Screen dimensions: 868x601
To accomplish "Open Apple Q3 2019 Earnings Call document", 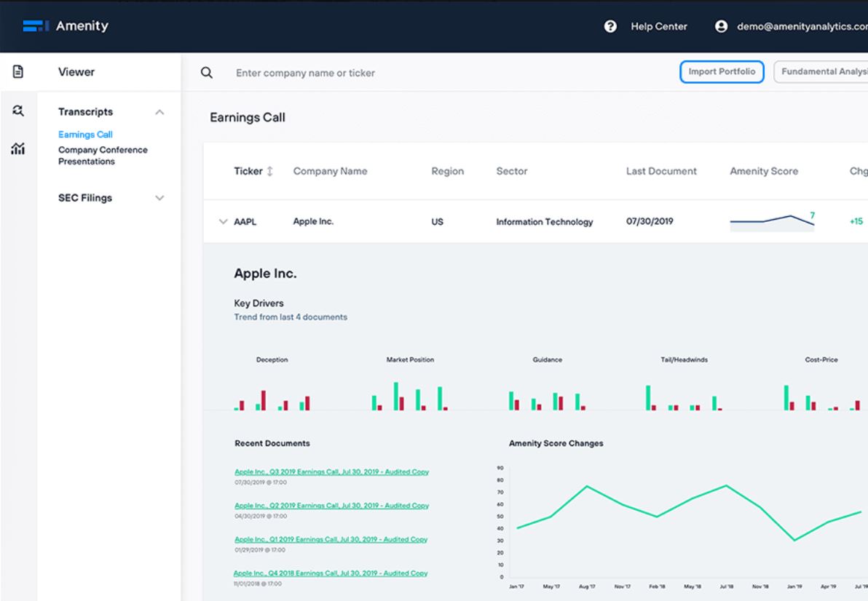I will click(x=331, y=472).
